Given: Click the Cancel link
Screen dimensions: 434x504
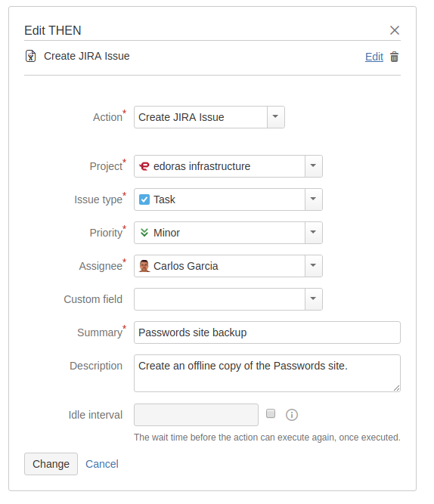Looking at the screenshot, I should pyautogui.click(x=102, y=464).
